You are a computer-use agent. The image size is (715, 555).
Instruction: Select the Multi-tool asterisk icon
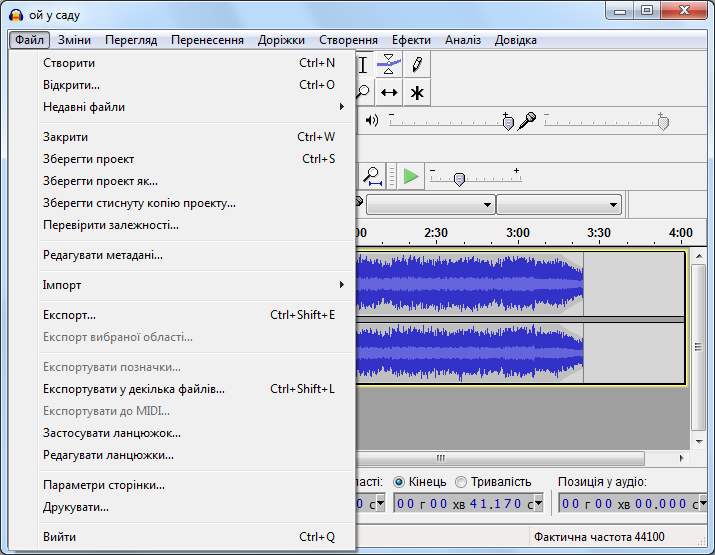coord(417,93)
